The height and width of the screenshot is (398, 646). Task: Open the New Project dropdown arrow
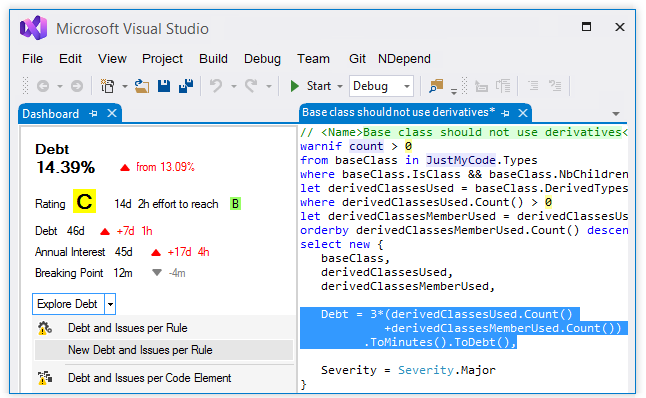(124, 86)
